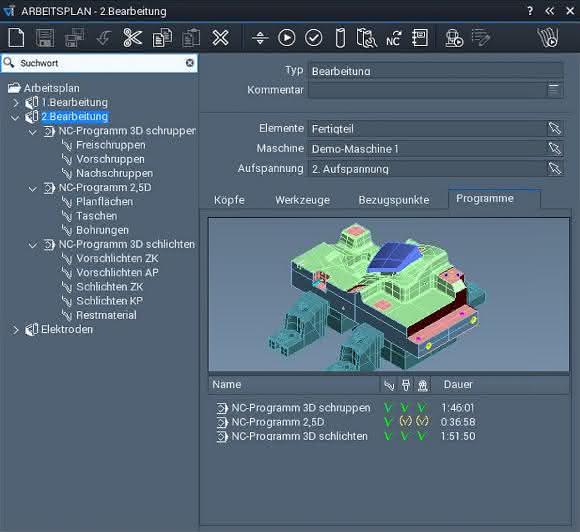Click the undo arrow toolbar icon
580x532 pixels.
pyautogui.click(x=104, y=38)
